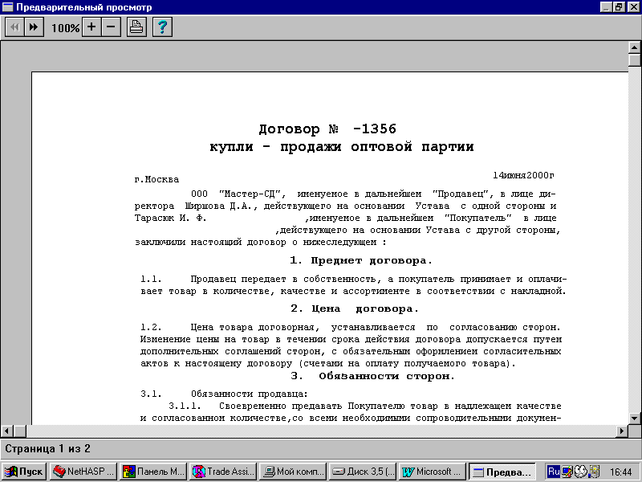Open help with the question mark icon
The height and width of the screenshot is (482, 642).
pyautogui.click(x=162, y=28)
